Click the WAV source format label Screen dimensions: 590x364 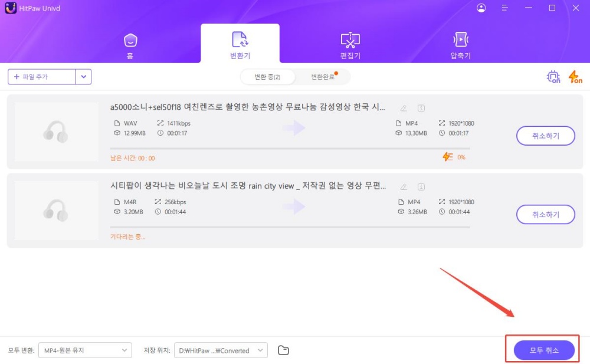tap(130, 123)
